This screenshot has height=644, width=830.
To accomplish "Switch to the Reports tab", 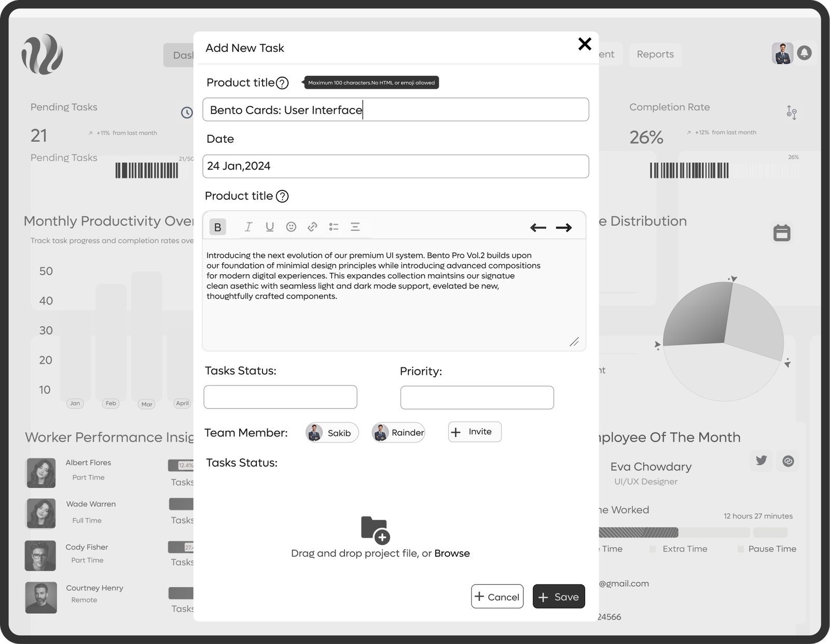I will pos(655,54).
